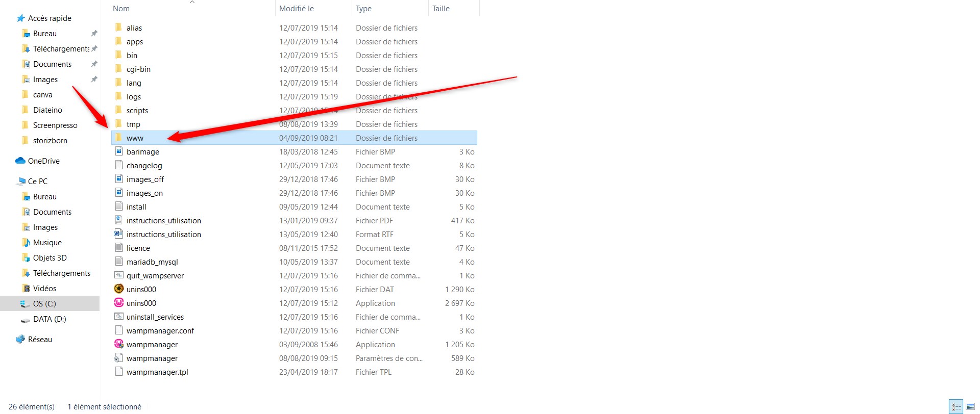Switch to details view layout button
The height and width of the screenshot is (414, 980).
click(956, 406)
